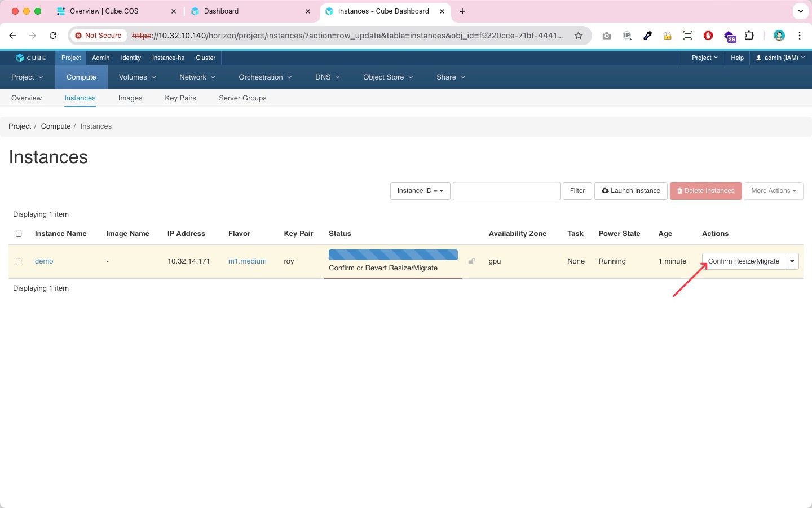812x508 pixels.
Task: Open the admin (IAM) user menu
Action: click(780, 58)
